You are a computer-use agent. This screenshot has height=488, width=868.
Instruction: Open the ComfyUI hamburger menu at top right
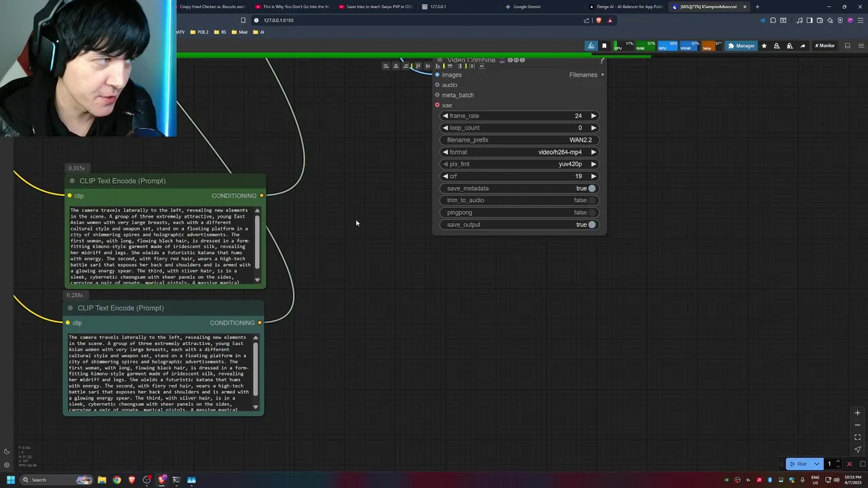click(x=862, y=46)
